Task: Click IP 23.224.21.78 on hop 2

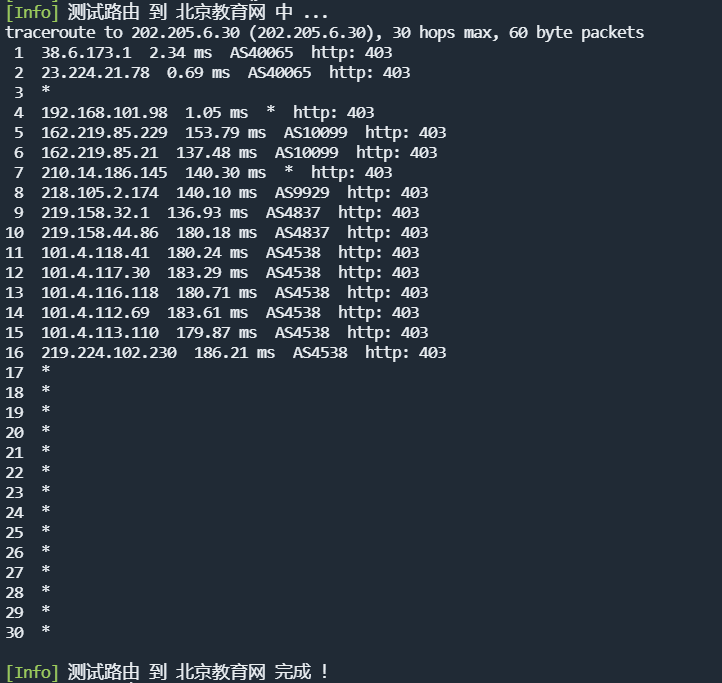Action: click(x=95, y=73)
